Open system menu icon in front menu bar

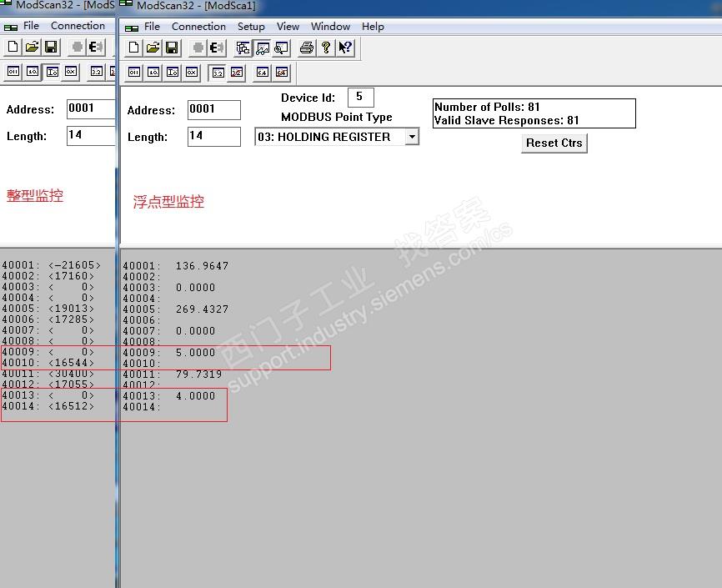coord(131,28)
